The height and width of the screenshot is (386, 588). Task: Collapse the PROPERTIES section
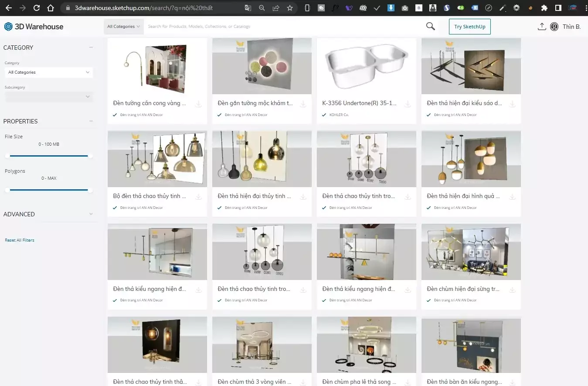click(x=91, y=121)
